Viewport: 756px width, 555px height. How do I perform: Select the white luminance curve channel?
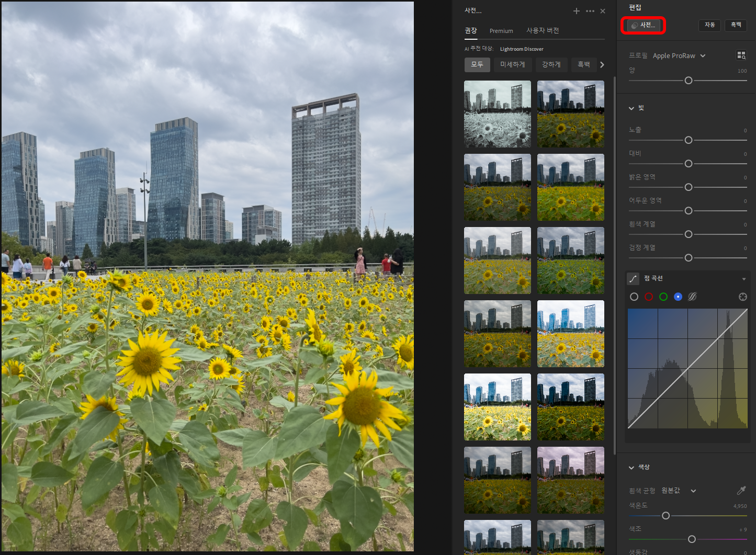coord(634,297)
